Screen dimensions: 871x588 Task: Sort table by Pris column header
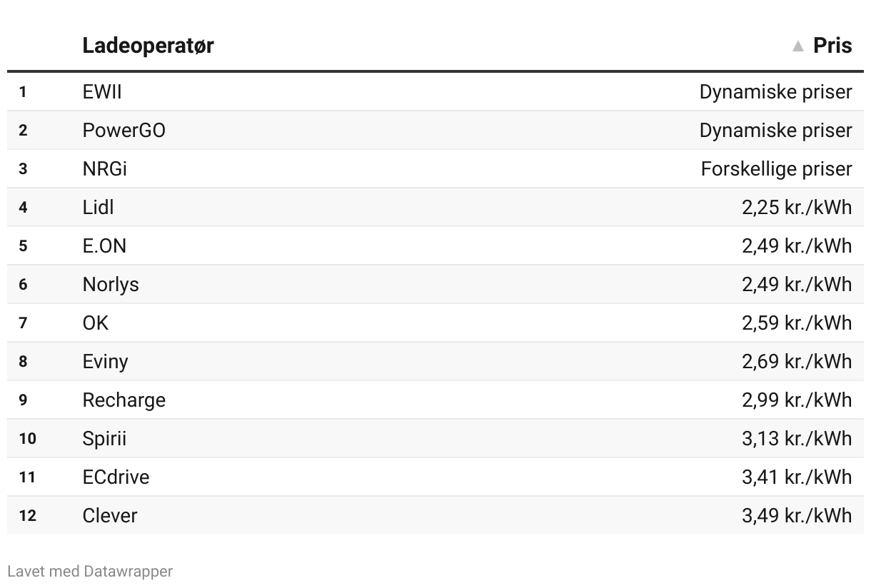[x=832, y=46]
